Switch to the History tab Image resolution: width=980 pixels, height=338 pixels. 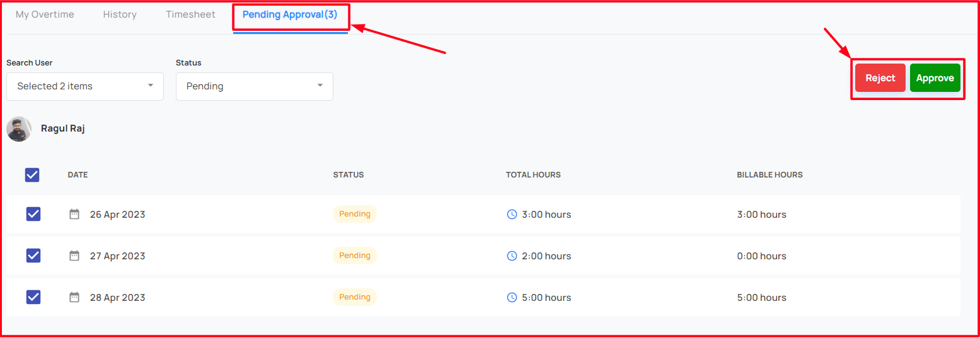point(120,14)
